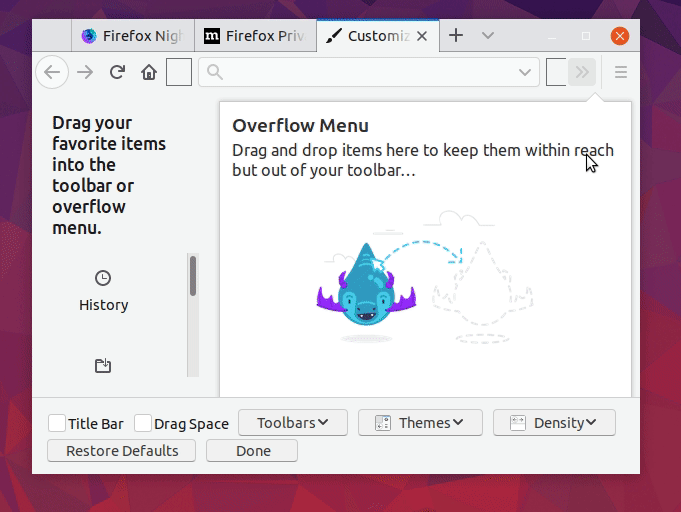Open the URL bar history dropdown arrow

tap(525, 72)
